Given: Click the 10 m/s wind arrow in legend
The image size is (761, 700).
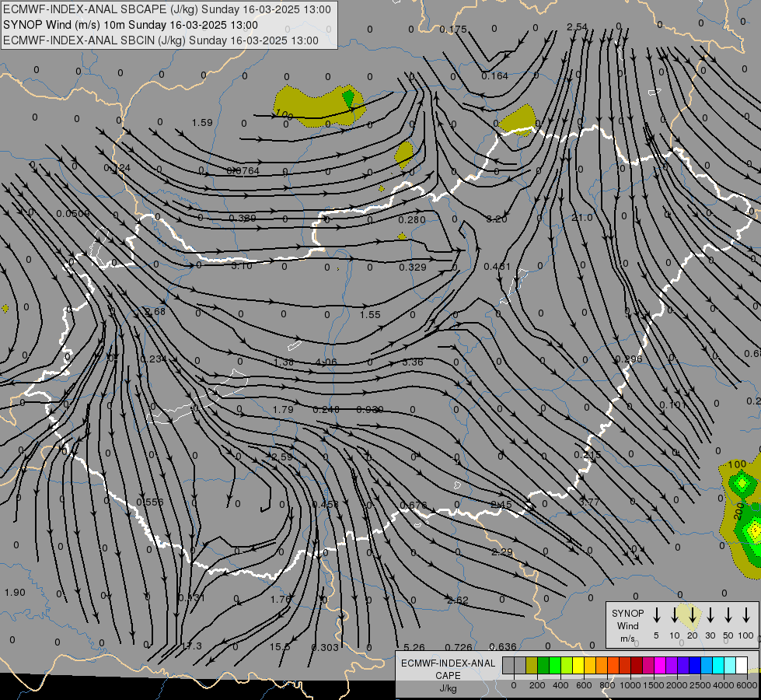Looking at the screenshot, I should (674, 615).
